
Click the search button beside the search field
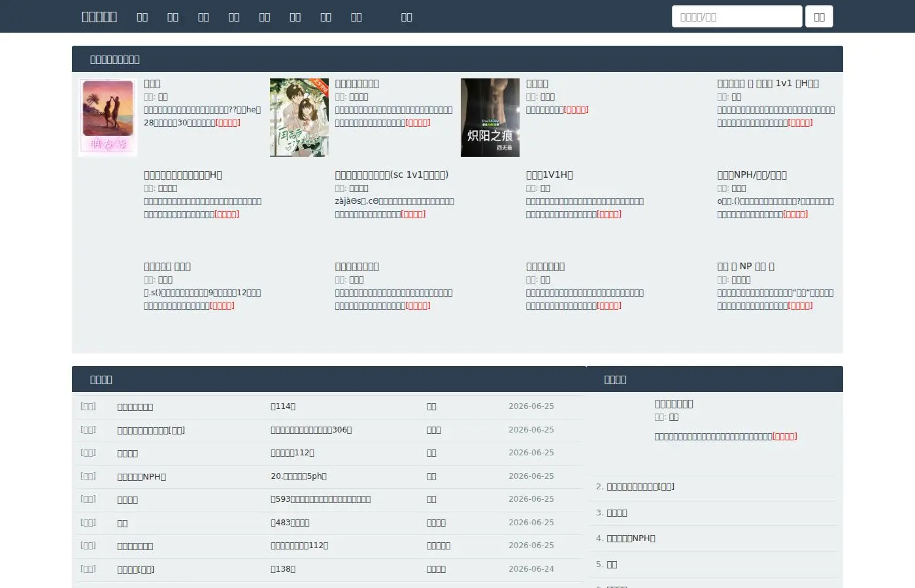(x=819, y=17)
